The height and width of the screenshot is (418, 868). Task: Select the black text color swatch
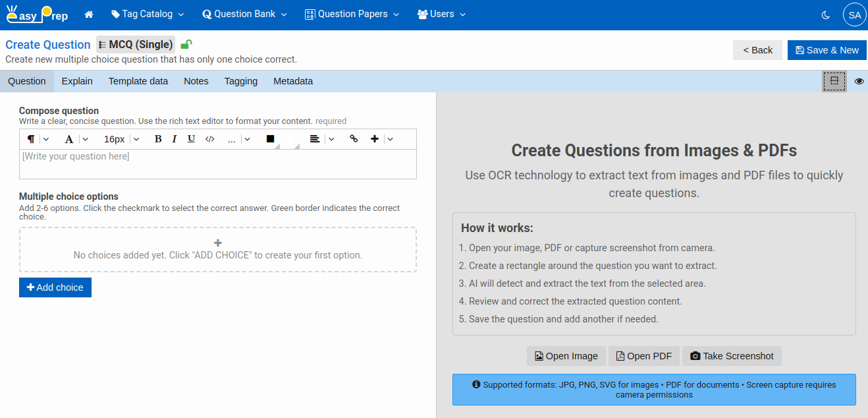point(269,138)
